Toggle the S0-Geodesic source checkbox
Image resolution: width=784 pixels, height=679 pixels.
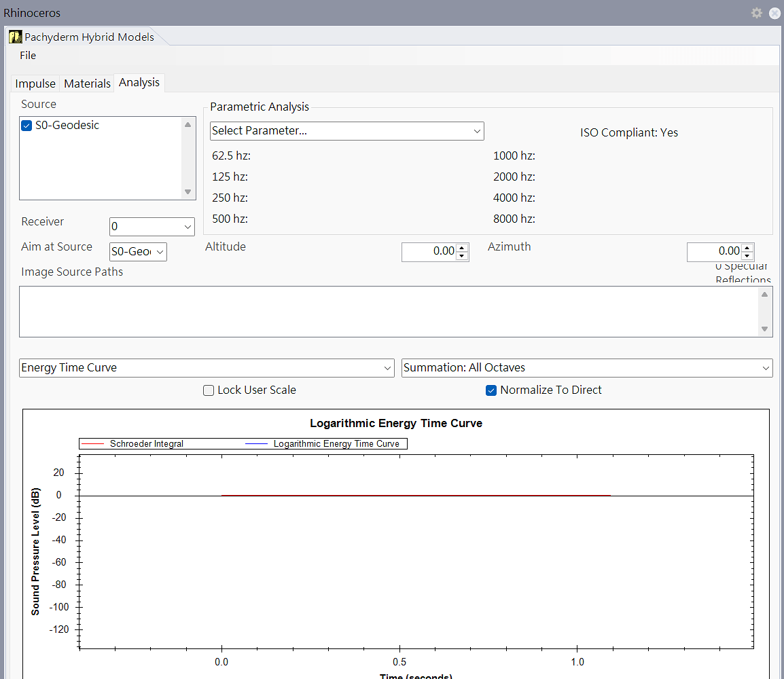click(x=26, y=126)
